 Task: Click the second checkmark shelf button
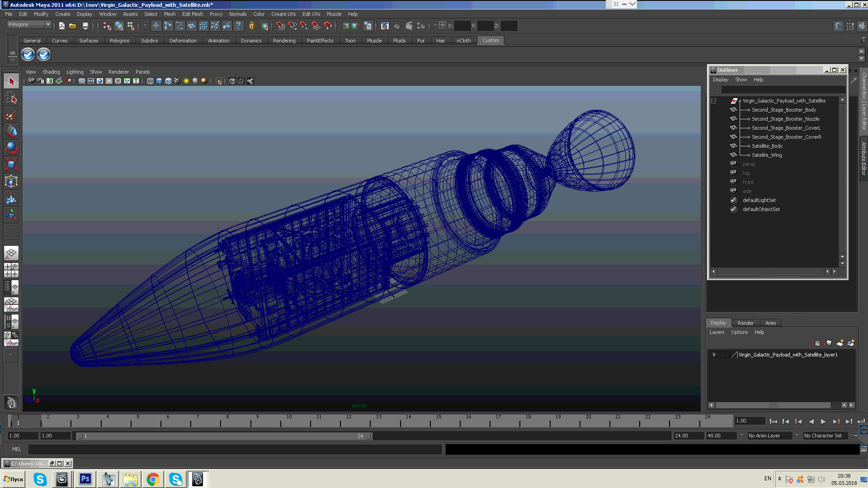click(x=43, y=55)
